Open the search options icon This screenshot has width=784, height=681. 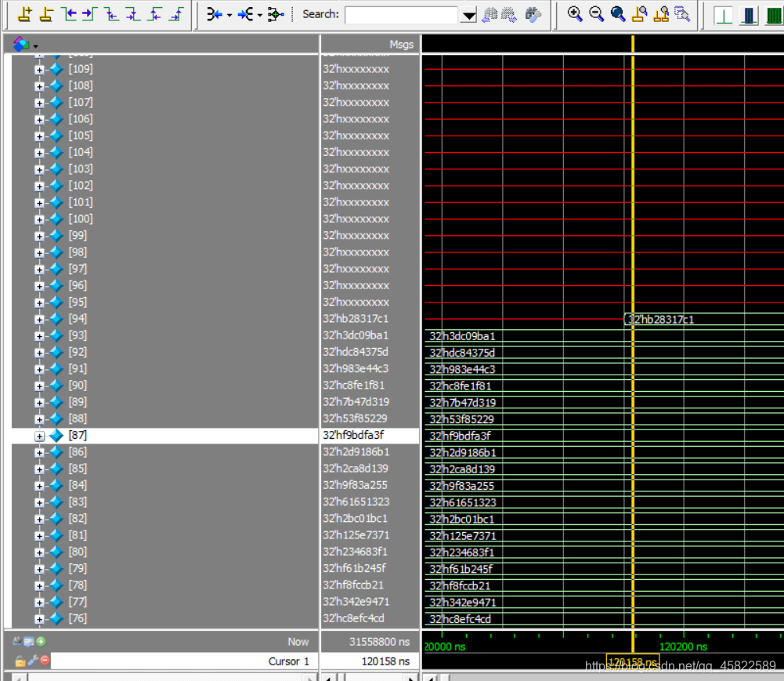[533, 15]
